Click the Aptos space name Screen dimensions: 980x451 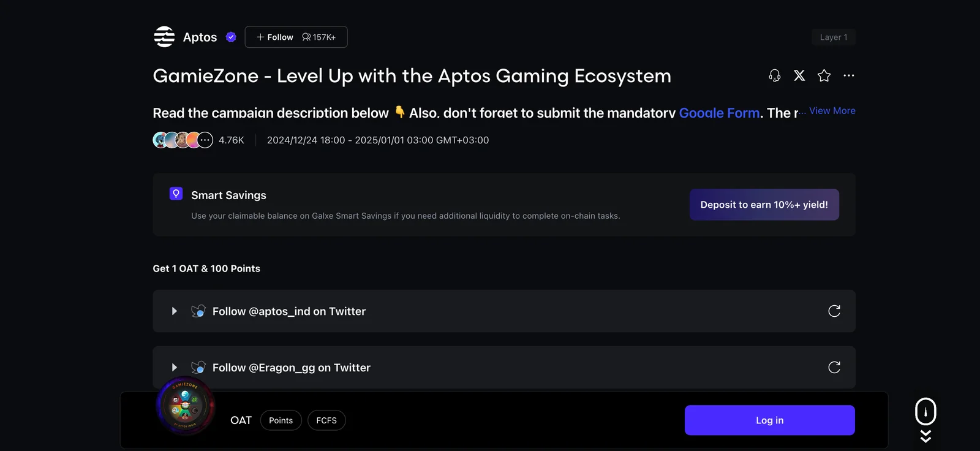200,37
